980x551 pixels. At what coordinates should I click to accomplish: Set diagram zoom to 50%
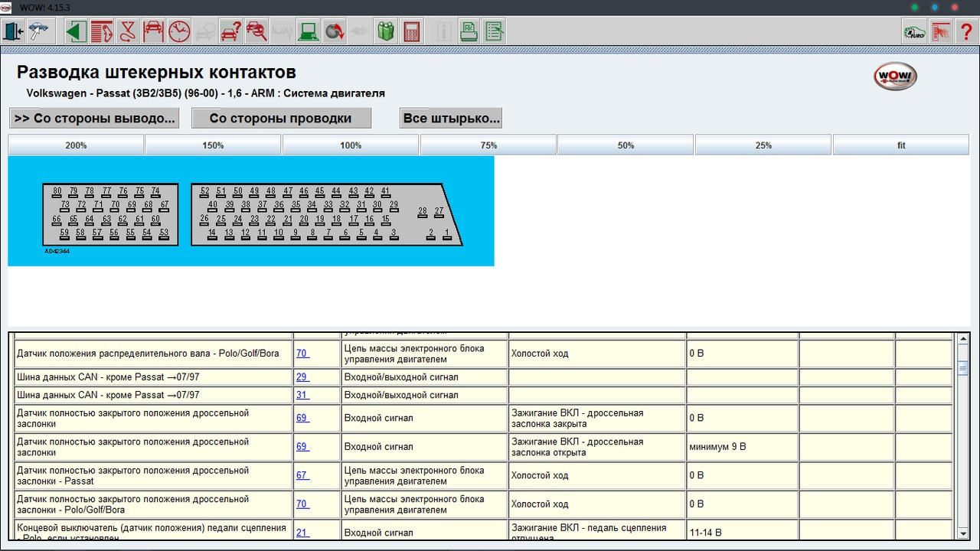click(626, 145)
